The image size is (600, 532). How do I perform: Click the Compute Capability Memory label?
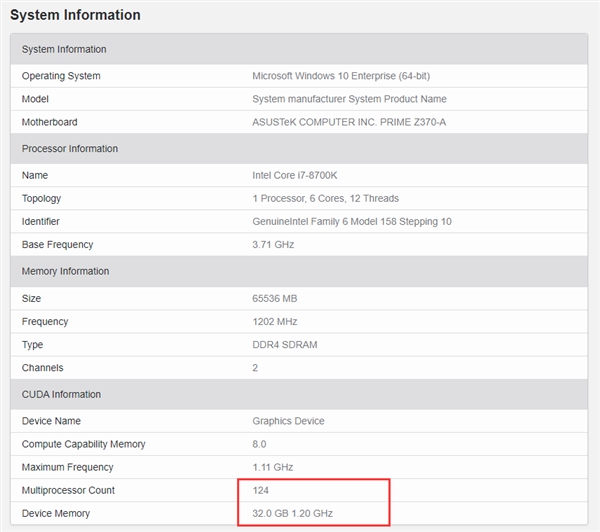point(83,444)
